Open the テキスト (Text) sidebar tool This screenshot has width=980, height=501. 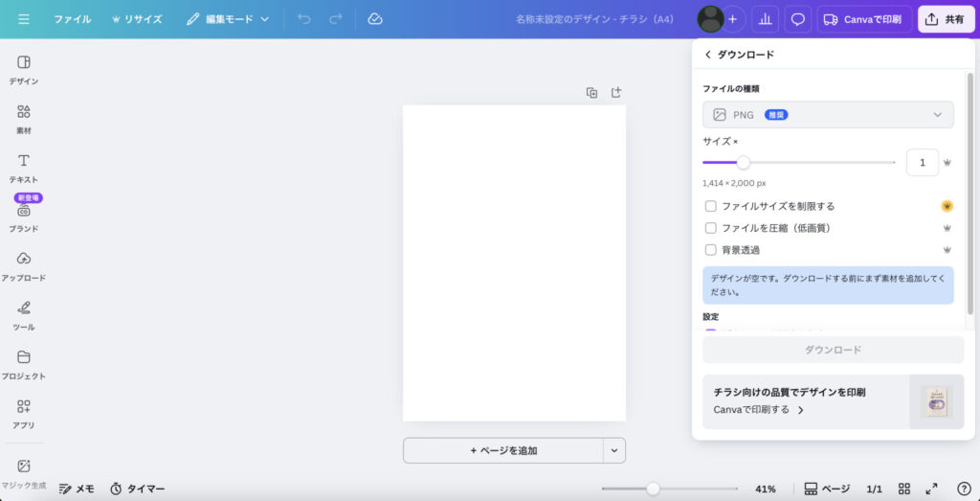click(24, 167)
